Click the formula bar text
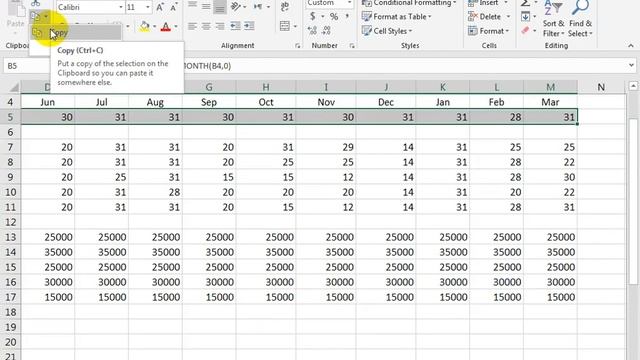This screenshot has height=360, width=640. click(x=207, y=66)
